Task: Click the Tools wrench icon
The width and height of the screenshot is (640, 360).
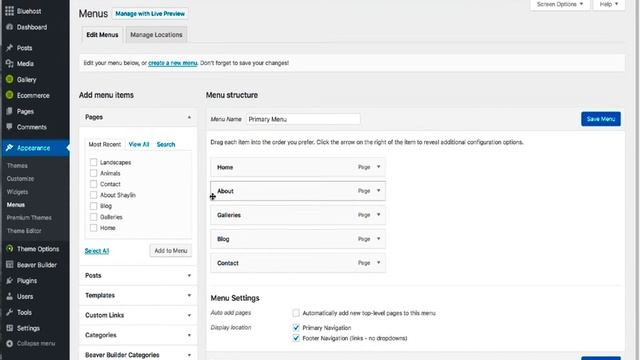Action: (9, 312)
